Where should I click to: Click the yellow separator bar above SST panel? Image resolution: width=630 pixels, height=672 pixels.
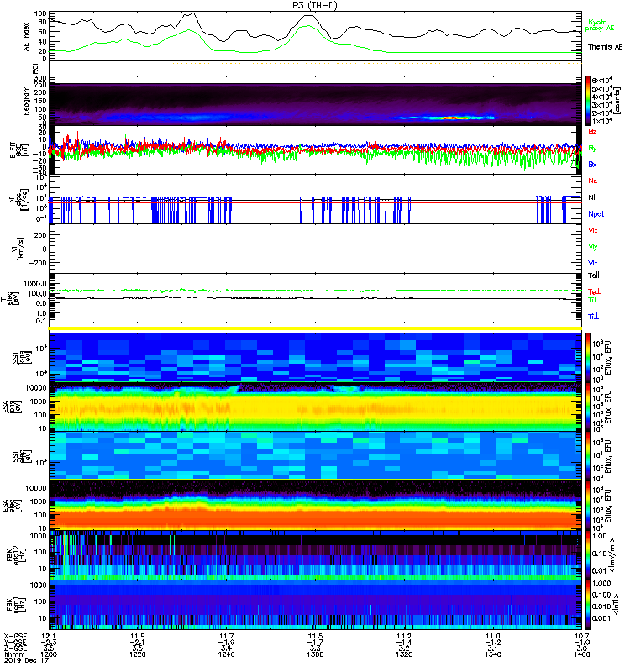315,328
